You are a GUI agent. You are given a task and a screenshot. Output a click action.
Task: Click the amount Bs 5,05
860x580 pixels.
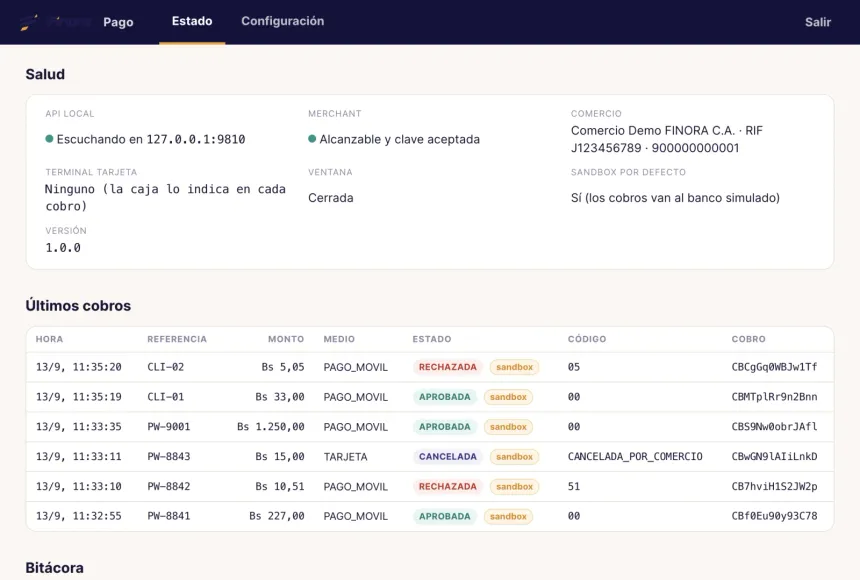[x=283, y=367]
